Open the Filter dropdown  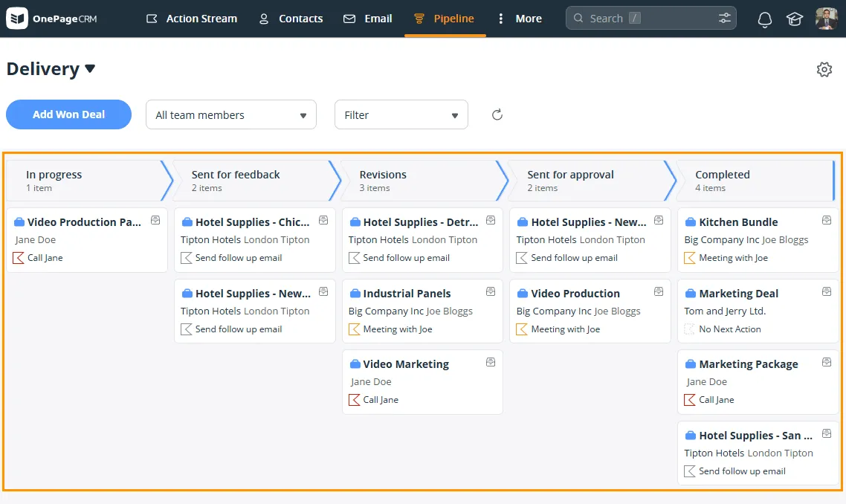[401, 114]
